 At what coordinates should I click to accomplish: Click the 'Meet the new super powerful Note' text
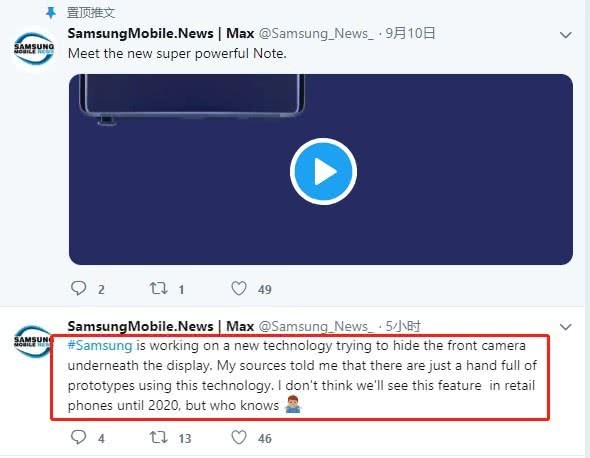click(177, 53)
